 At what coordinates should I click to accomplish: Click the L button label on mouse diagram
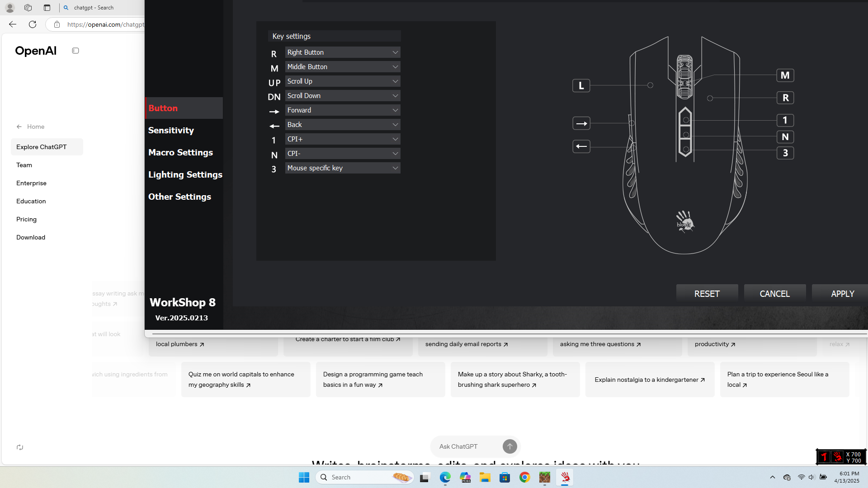point(581,85)
